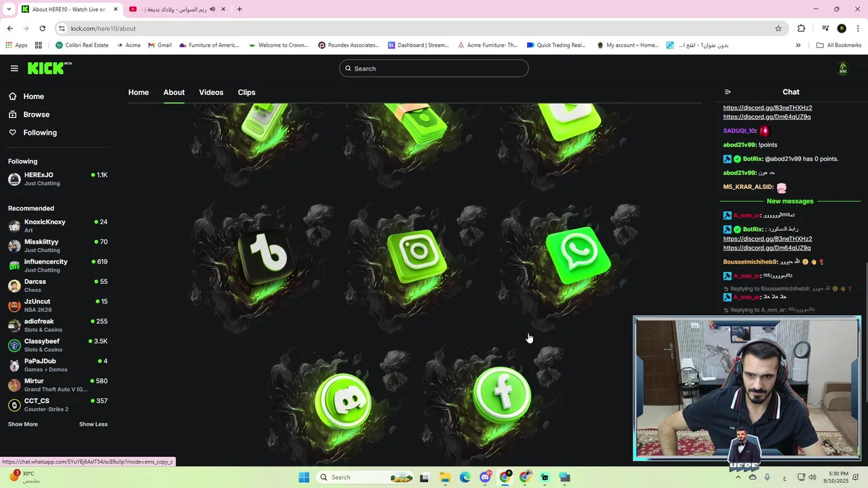Screen dimensions: 868x488
Task: Click the KICK logo
Action: [x=49, y=68]
